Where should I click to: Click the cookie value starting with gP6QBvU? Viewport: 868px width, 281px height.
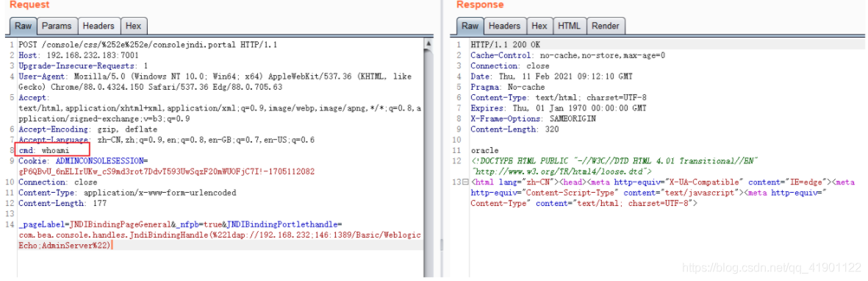(x=167, y=171)
